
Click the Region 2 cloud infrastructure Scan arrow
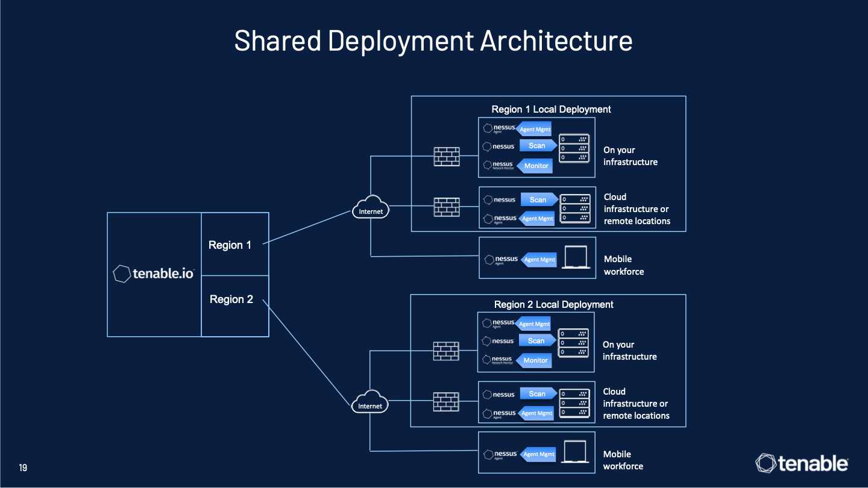pos(538,394)
